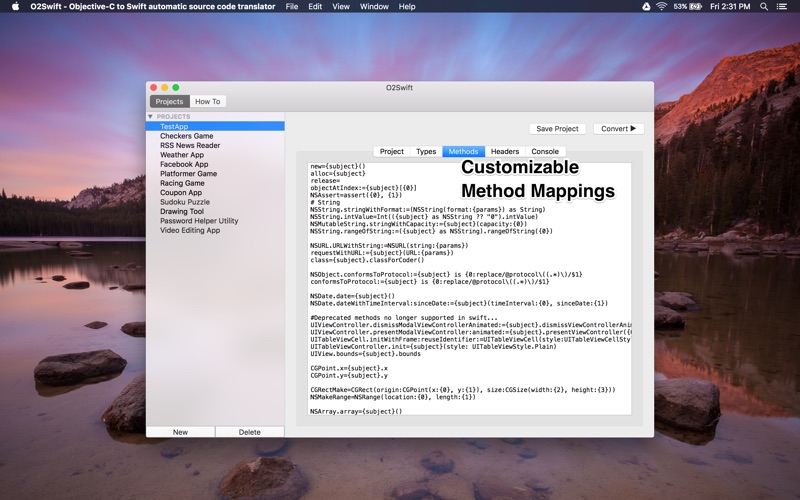800x500 pixels.
Task: Open the File menu
Action: point(292,7)
